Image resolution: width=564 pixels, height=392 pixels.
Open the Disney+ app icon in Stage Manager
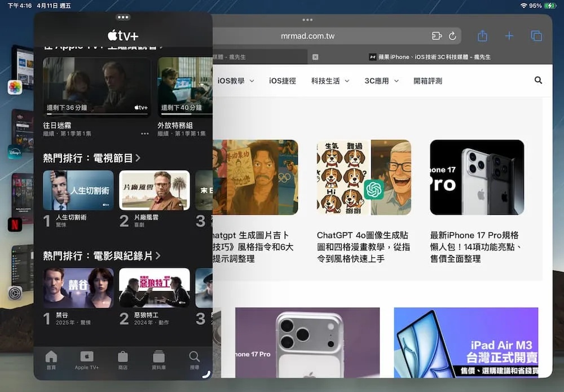coord(15,152)
